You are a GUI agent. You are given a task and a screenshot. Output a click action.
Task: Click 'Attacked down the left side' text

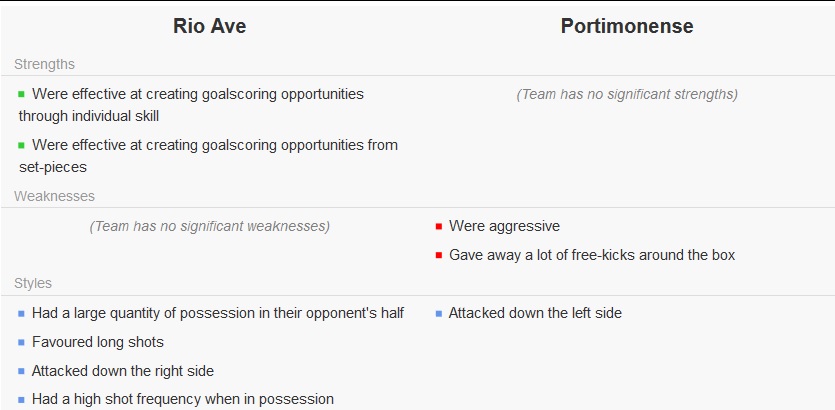pos(535,313)
